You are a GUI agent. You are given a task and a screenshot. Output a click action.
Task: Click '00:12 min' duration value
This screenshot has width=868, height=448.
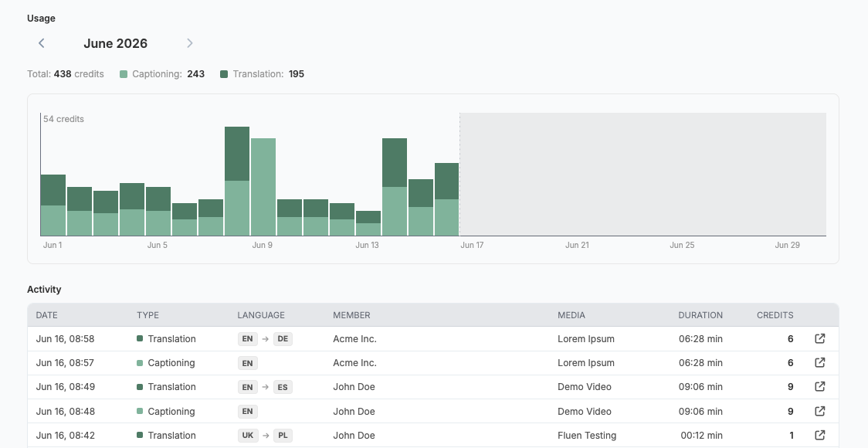701,436
